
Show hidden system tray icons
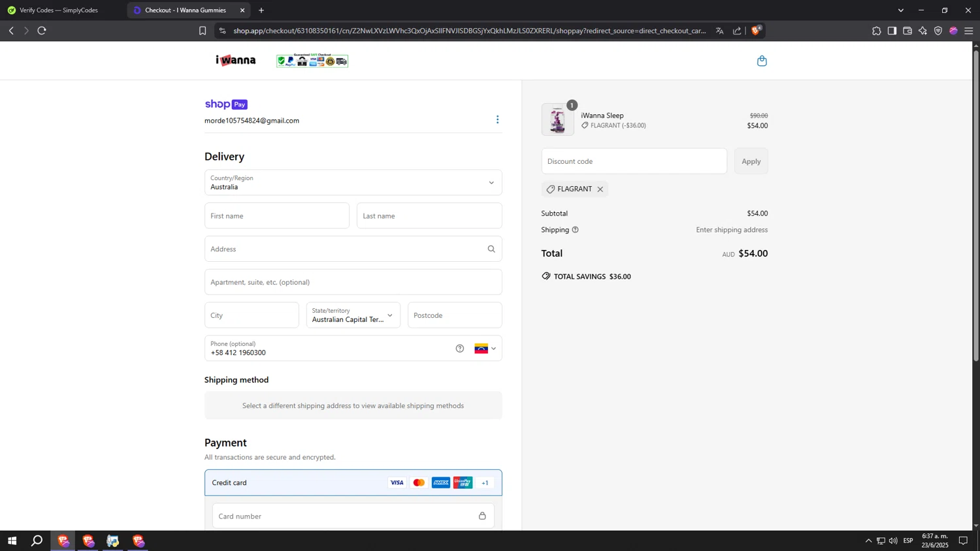tap(868, 541)
